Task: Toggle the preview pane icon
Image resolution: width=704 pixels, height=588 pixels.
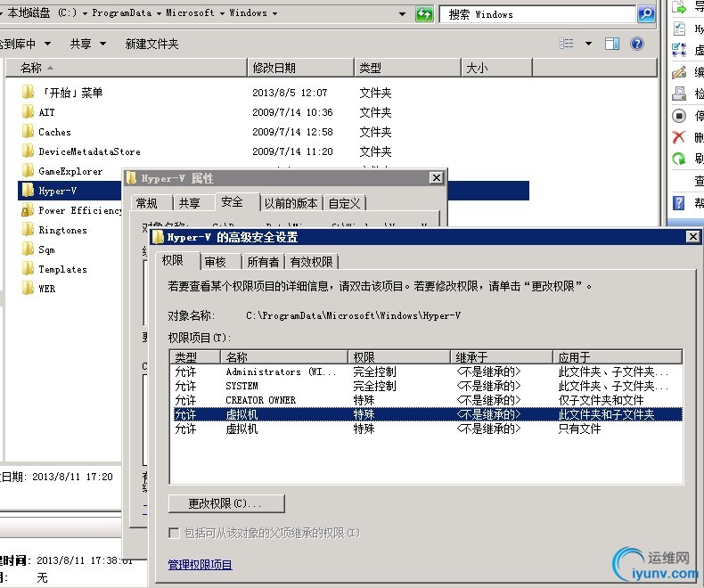Action: click(x=612, y=44)
